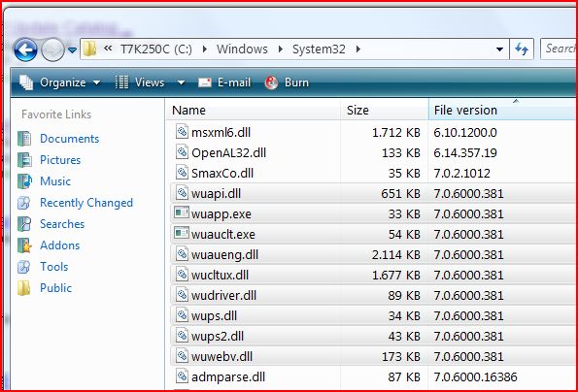Open Tools in Favorite Links
The width and height of the screenshot is (578, 392).
click(x=53, y=267)
